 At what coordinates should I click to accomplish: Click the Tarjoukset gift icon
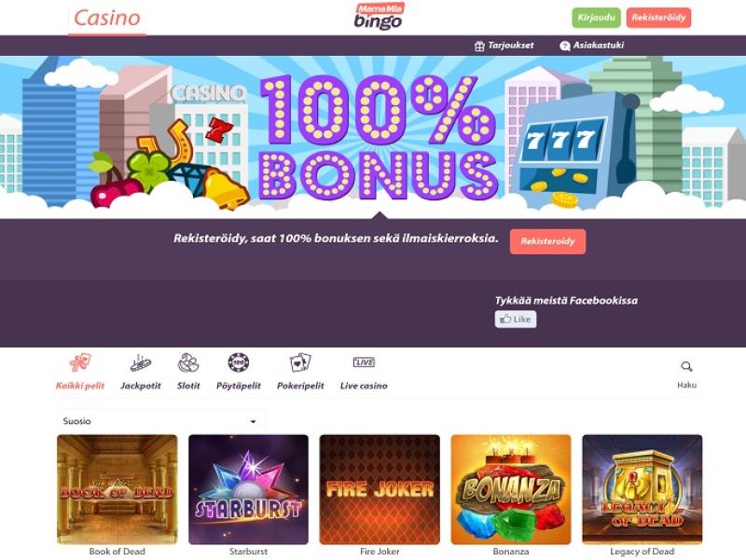[x=479, y=46]
